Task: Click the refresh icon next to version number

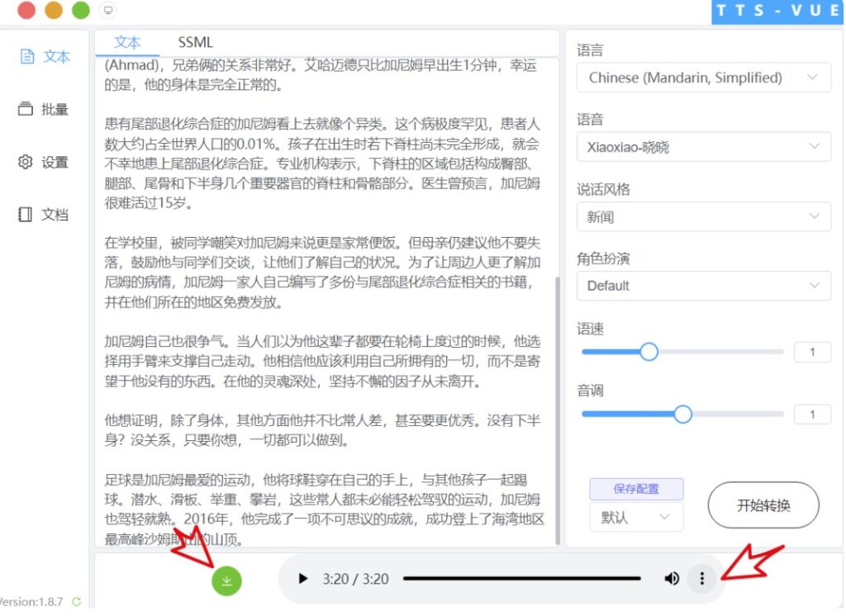Action: click(75, 603)
